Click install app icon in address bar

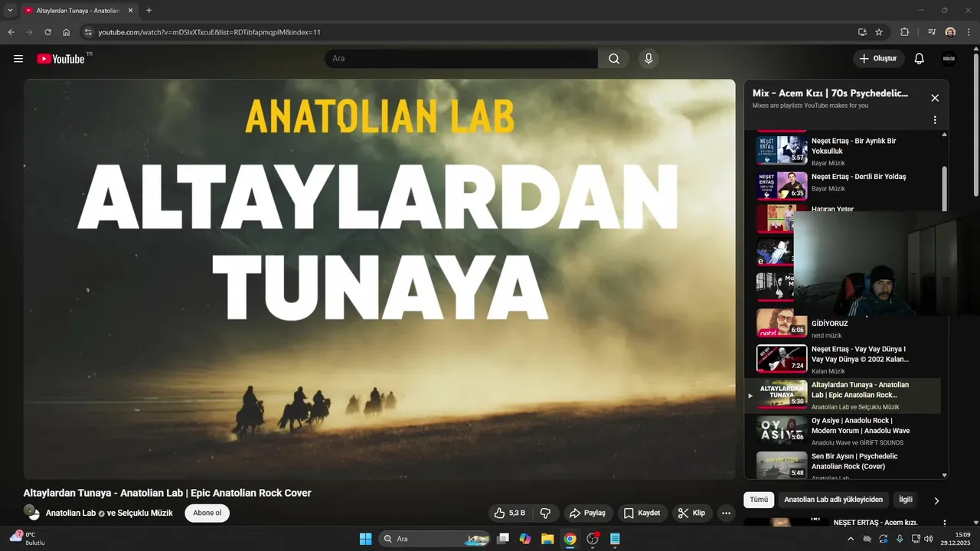click(862, 32)
